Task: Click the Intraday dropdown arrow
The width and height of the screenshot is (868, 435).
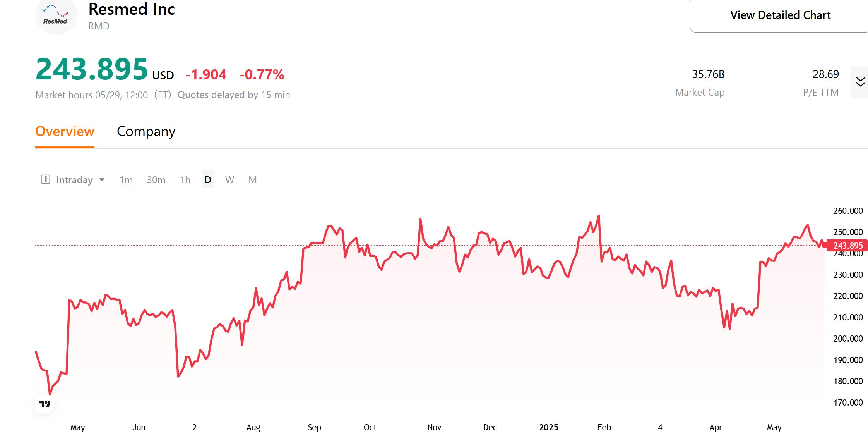Action: [x=102, y=179]
